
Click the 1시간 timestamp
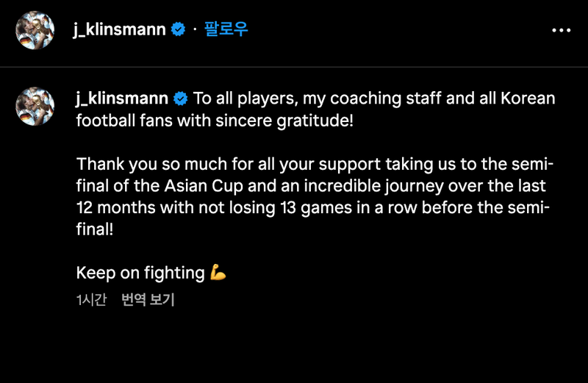point(91,300)
